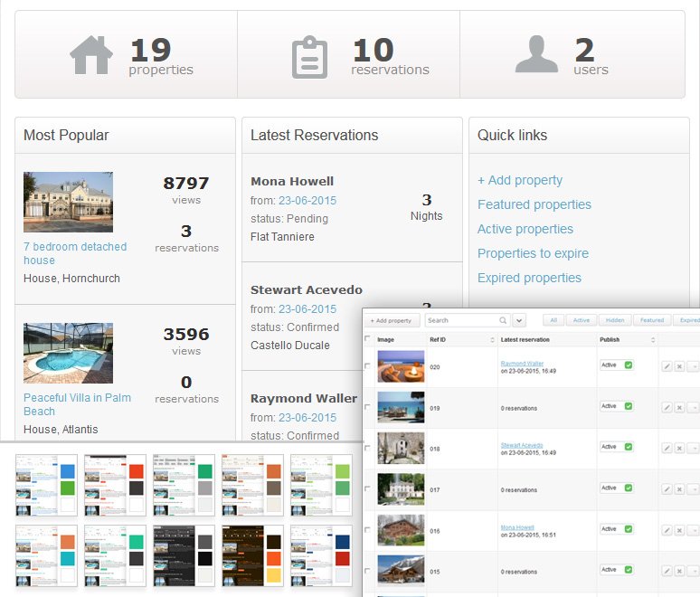Open more actions dropdown for property 018
Image resolution: width=700 pixels, height=597 pixels.
[x=693, y=449]
